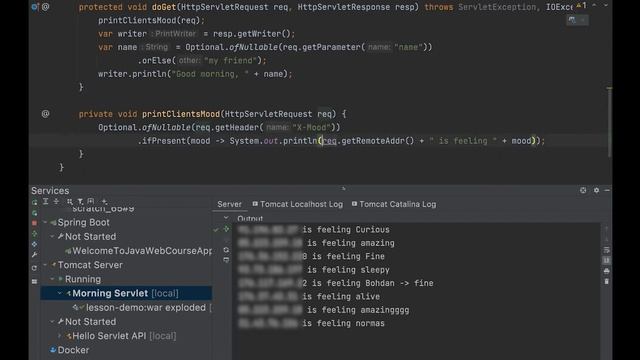The height and width of the screenshot is (360, 640).
Task: Open the Group By icon in Services toolbar
Action: [x=70, y=201]
